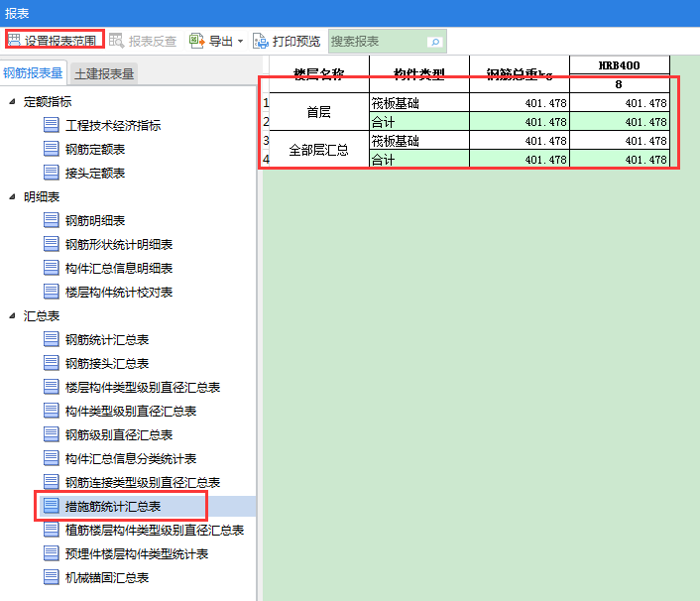
Task: Click the icon beside 钢筋形状统计明细表
Action: pos(52,244)
